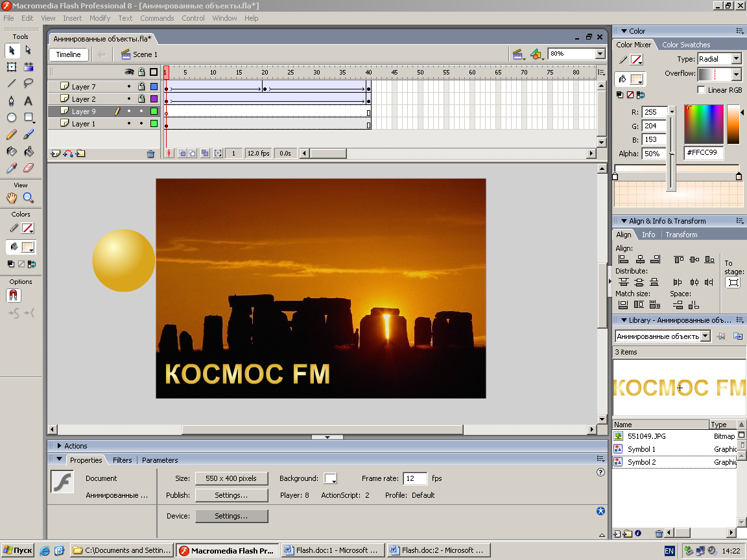This screenshot has width=747, height=560.
Task: Toggle the Snap to Objects magnet option
Action: click(x=14, y=296)
